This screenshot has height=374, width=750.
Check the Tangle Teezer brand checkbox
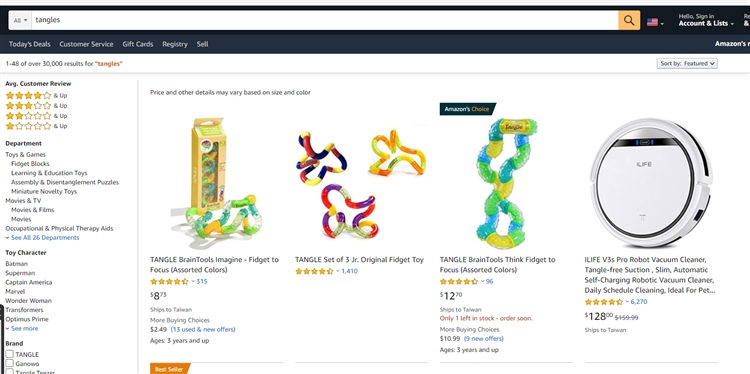[x=10, y=372]
